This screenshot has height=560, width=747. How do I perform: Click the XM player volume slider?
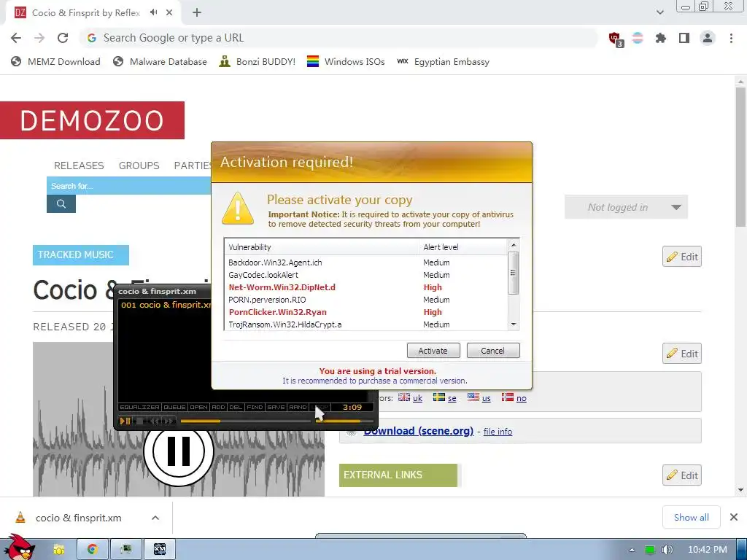click(344, 421)
